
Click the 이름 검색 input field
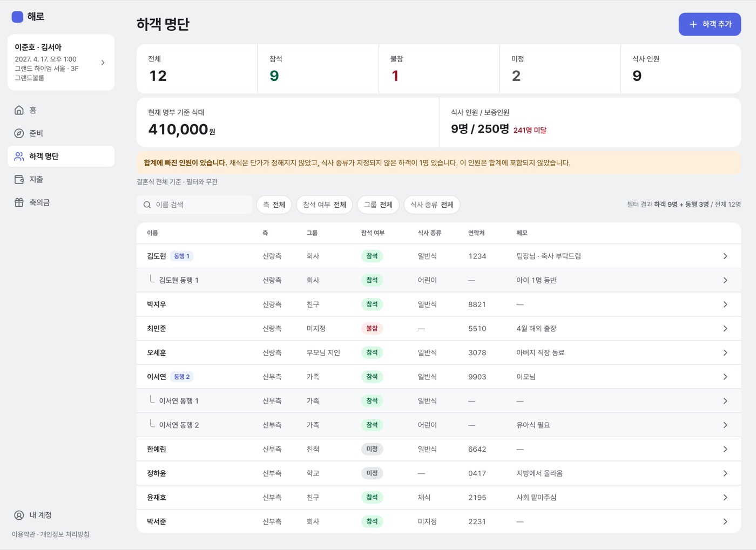click(194, 205)
